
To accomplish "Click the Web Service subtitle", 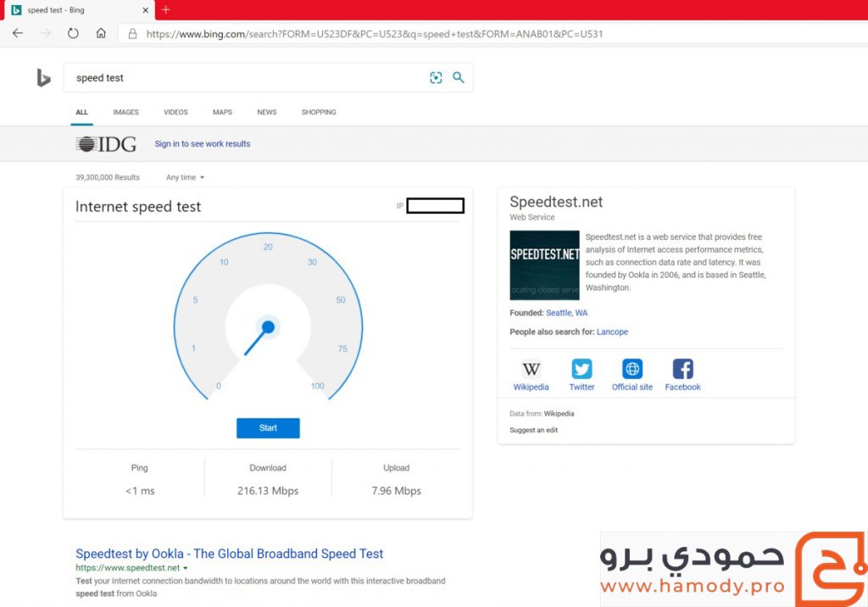I will [x=532, y=217].
